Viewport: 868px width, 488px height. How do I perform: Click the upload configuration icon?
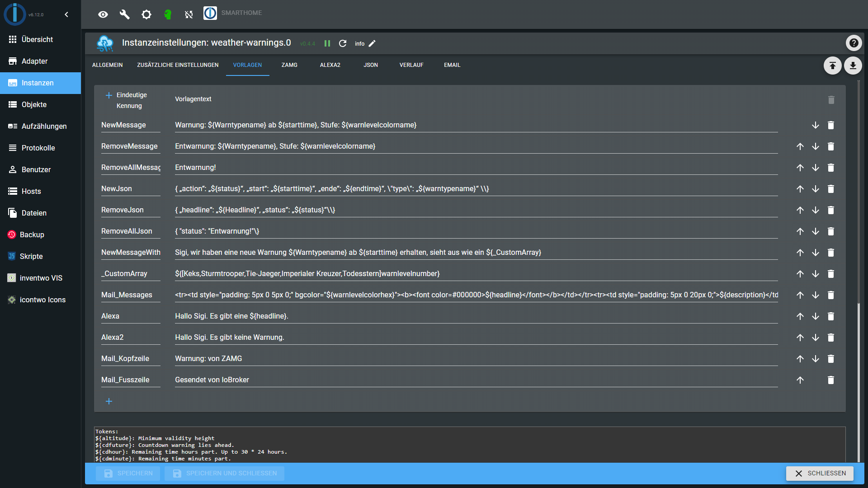(832, 66)
